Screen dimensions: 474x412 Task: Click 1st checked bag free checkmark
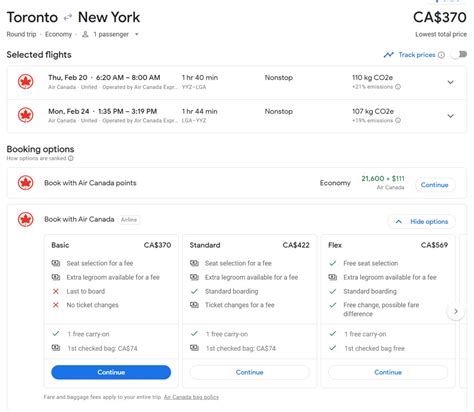point(333,348)
